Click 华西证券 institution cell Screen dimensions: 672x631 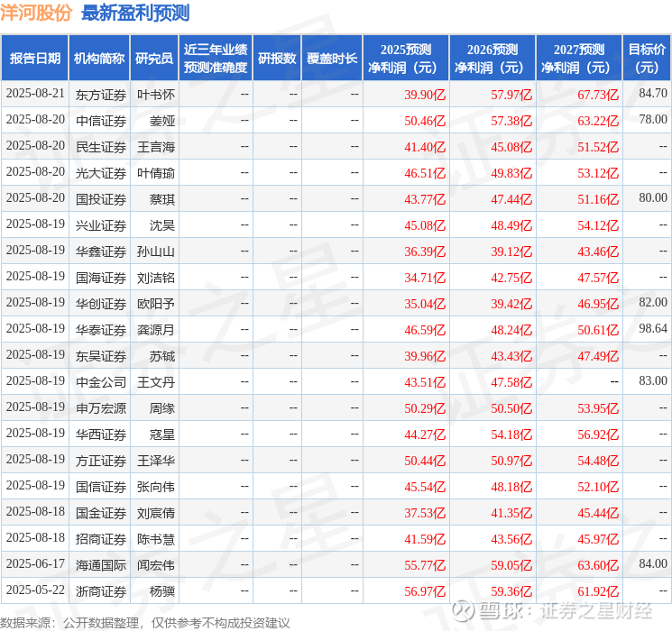coord(101,434)
